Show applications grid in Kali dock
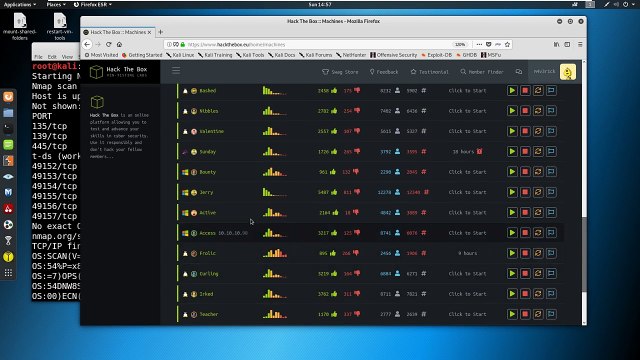Image resolution: width=640 pixels, height=360 pixels. (x=8, y=273)
